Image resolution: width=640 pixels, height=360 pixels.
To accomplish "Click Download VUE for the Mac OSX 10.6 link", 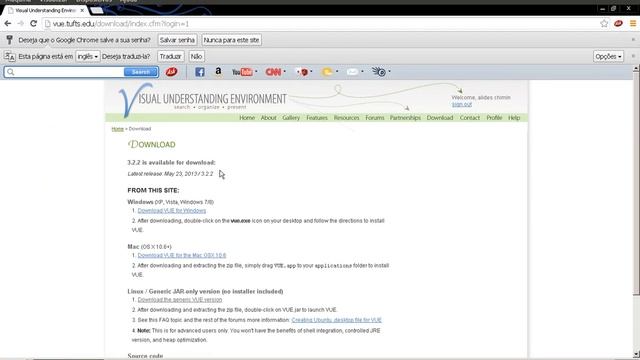I will click(182, 256).
